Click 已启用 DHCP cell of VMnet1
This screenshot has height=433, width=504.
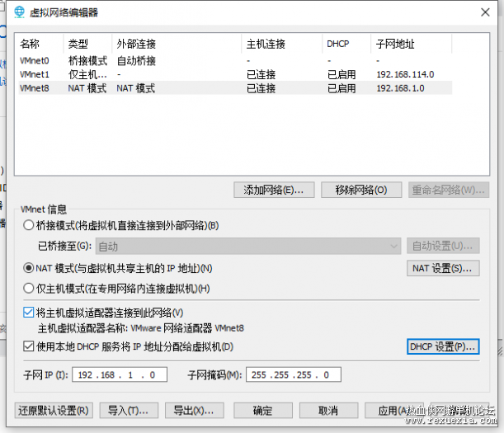(x=341, y=74)
